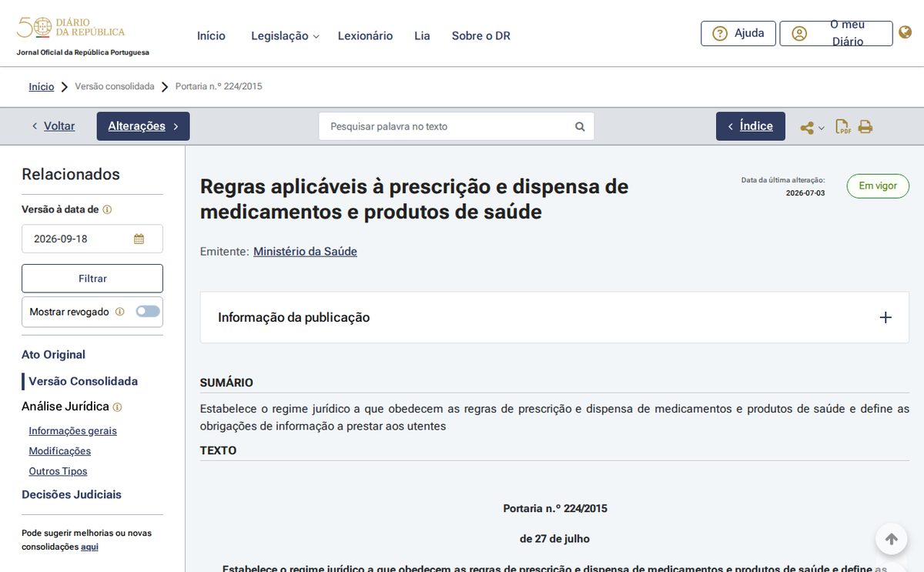924x572 pixels.
Task: Click the search magnifier icon
Action: coord(580,126)
